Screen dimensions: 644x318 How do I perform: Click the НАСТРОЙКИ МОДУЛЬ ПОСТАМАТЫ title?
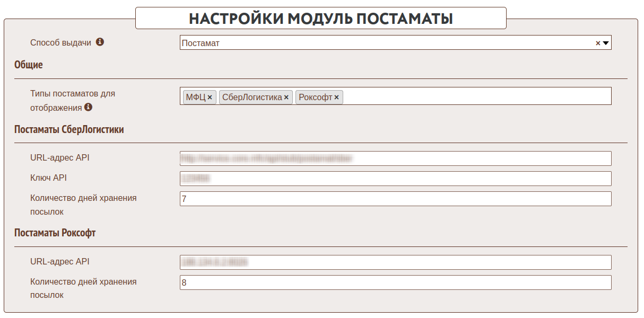point(320,19)
